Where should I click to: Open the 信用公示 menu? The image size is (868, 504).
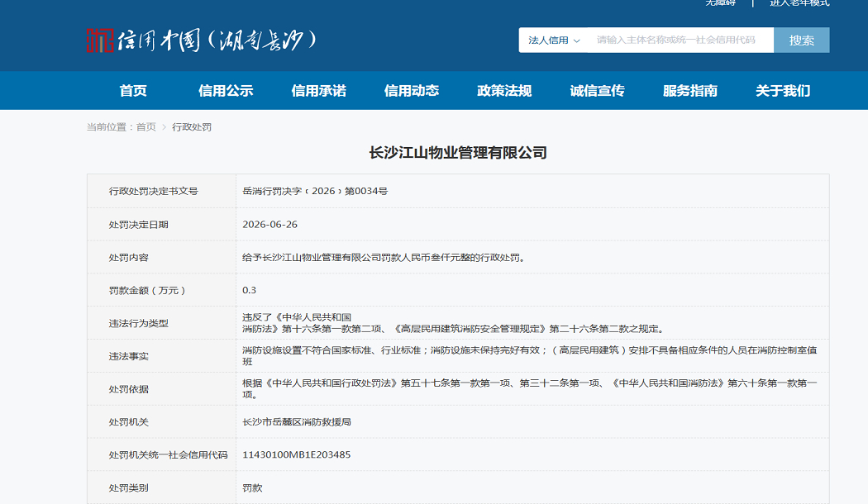[x=226, y=91]
